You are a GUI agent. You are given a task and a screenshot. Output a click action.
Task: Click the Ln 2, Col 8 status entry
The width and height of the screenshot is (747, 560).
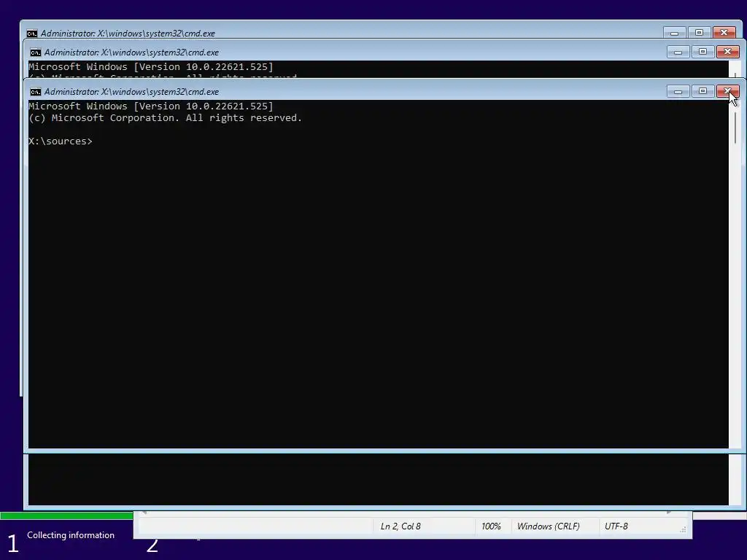400,526
